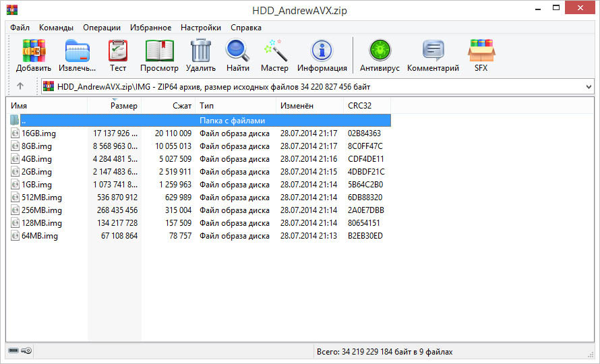
Task: Click the date 28.07.2014 21:13
Action: [x=308, y=236]
